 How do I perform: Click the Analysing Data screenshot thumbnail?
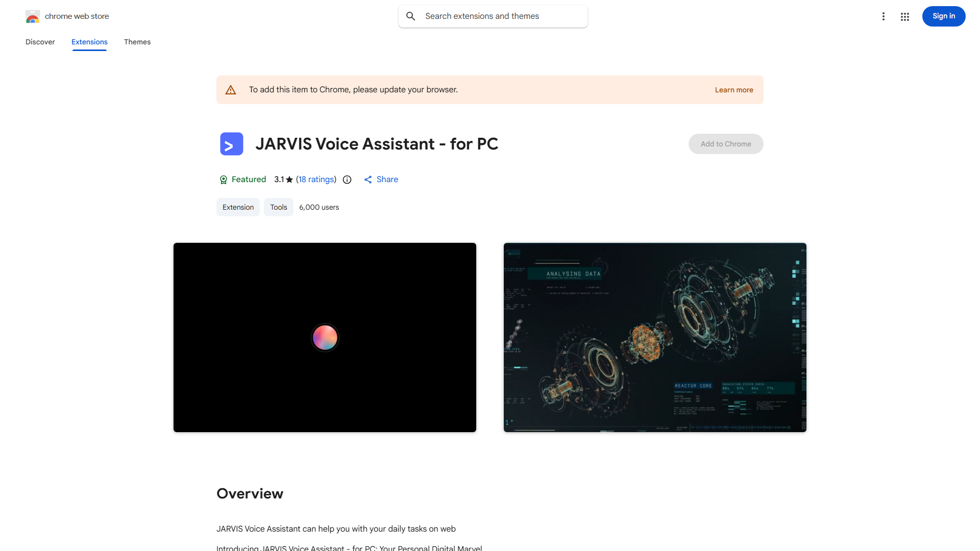(655, 337)
